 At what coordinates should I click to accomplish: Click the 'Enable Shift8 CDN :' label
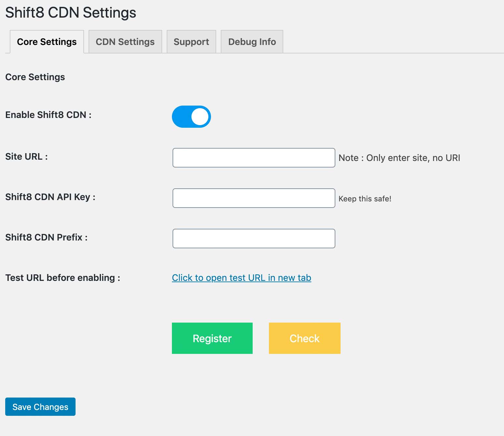(48, 115)
